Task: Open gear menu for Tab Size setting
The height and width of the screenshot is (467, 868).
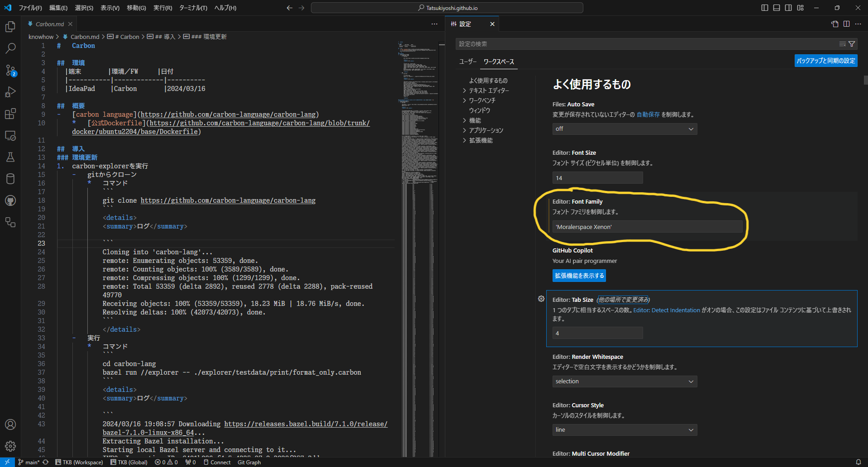Action: [541, 299]
